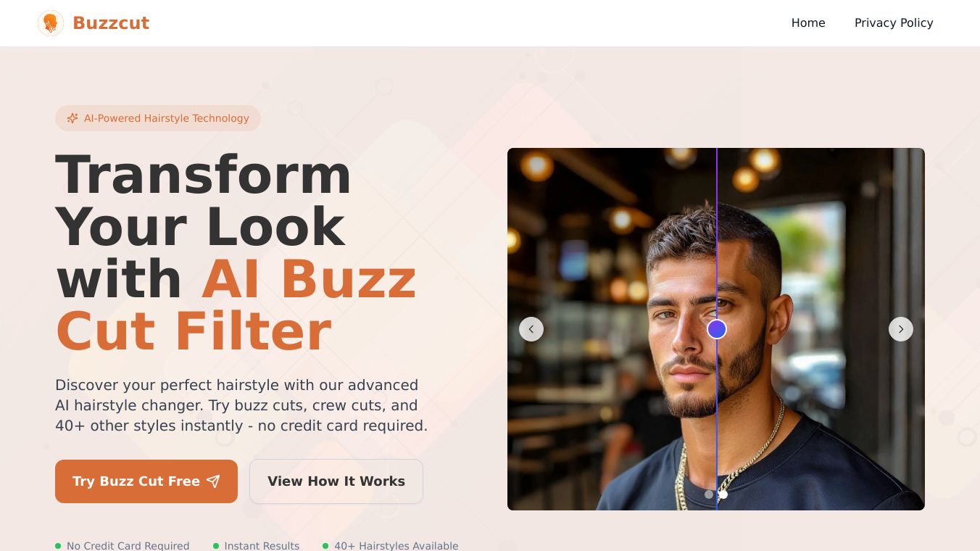The width and height of the screenshot is (980, 551).
Task: Click green dot beside 40+ Hairstyles Available
Action: point(325,546)
